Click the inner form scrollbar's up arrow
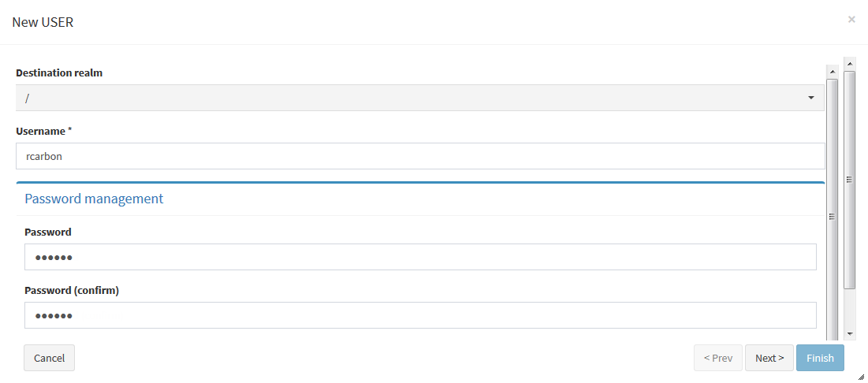 pos(832,71)
